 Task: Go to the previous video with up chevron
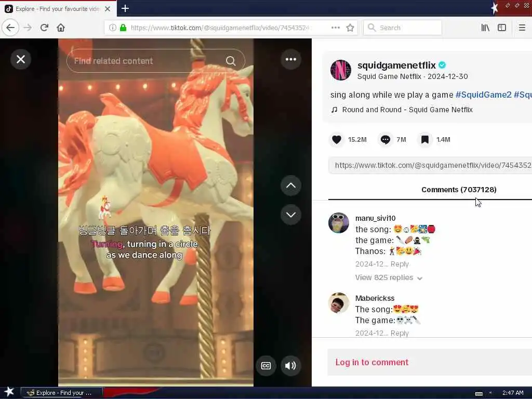pos(291,185)
